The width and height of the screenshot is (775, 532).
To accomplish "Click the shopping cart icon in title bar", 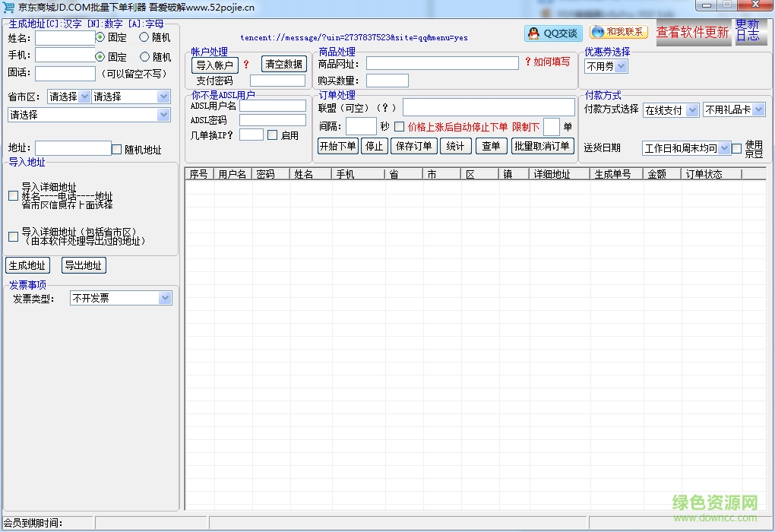I will point(9,8).
